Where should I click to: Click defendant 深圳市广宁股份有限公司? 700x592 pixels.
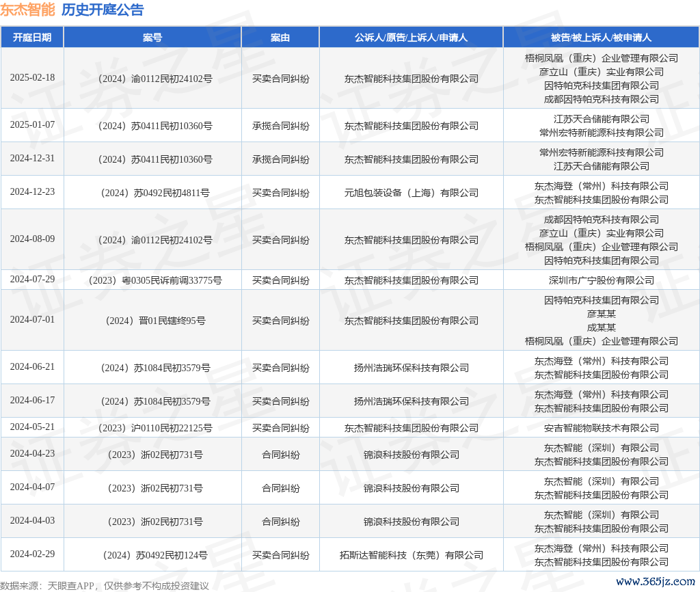(602, 280)
